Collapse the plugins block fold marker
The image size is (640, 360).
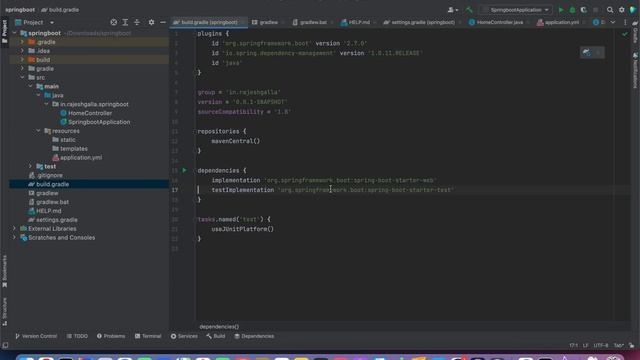195,33
